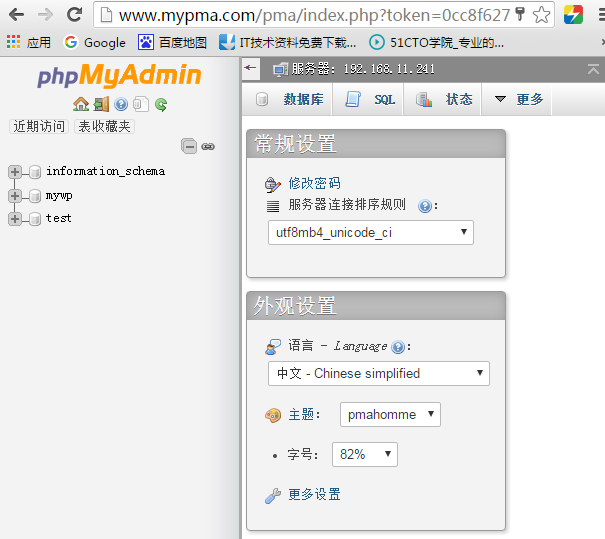
Task: Click the browser back arrow
Action: pyautogui.click(x=16, y=15)
